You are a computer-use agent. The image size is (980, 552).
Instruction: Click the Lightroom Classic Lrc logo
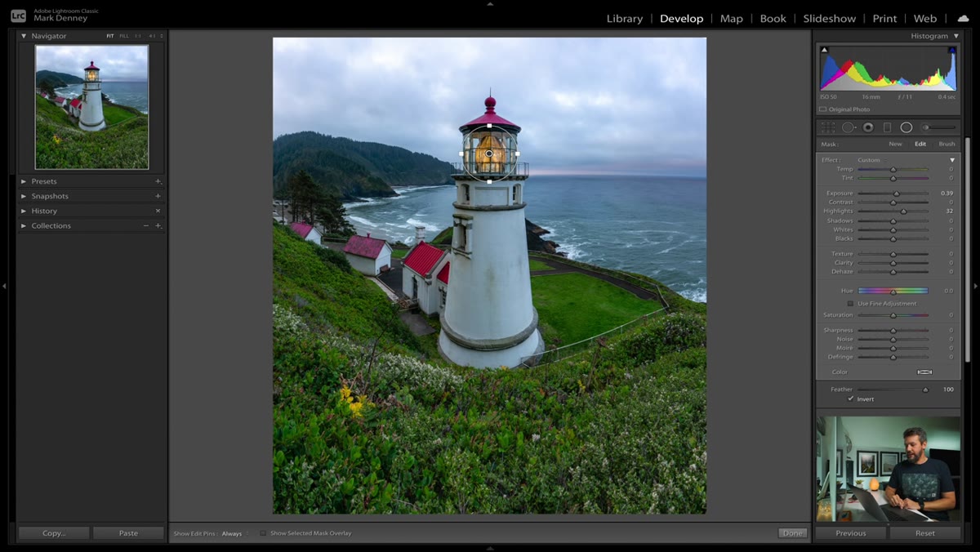pyautogui.click(x=18, y=16)
